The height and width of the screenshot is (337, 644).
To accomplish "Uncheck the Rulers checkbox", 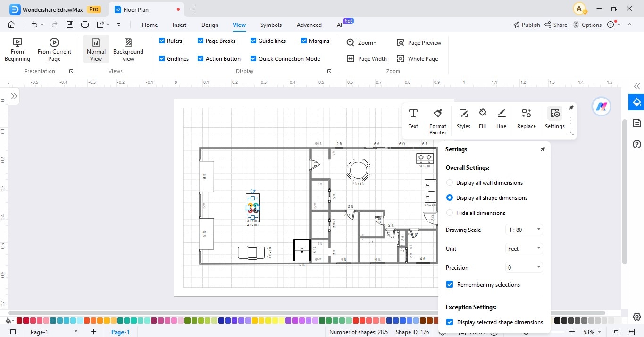I will 162,41.
